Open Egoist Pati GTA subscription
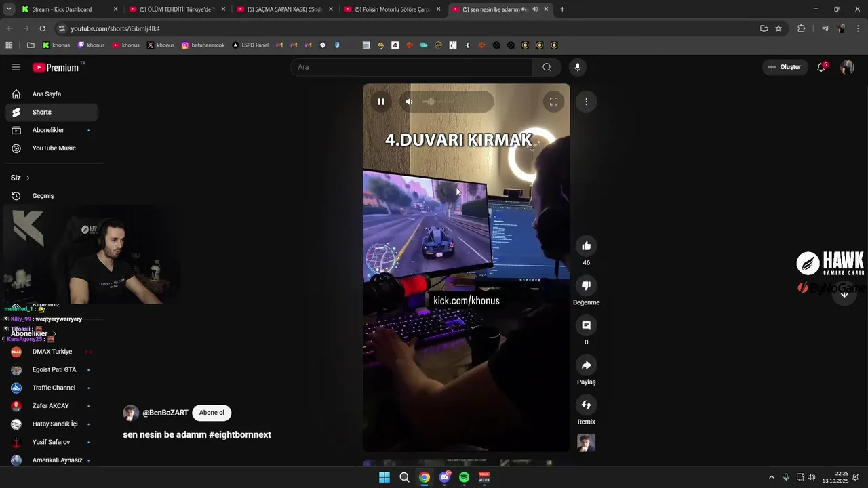Screen dimensions: 868x488 52,370
